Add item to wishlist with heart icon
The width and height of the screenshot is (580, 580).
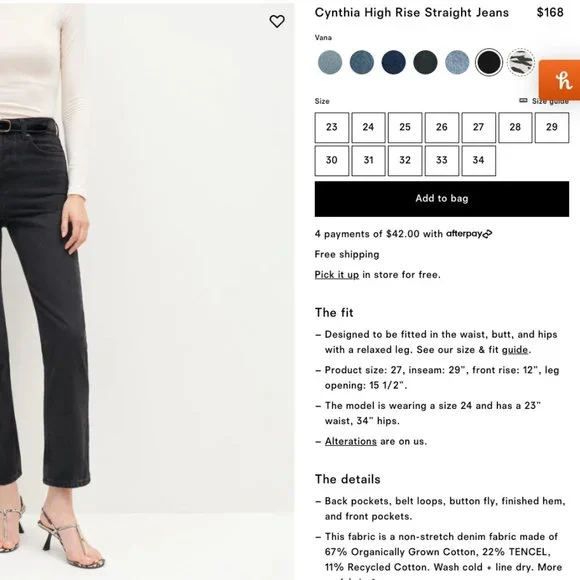pyautogui.click(x=277, y=21)
